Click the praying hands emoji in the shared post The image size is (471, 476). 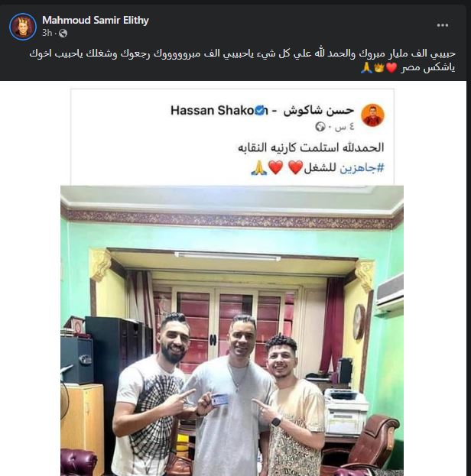(x=259, y=168)
